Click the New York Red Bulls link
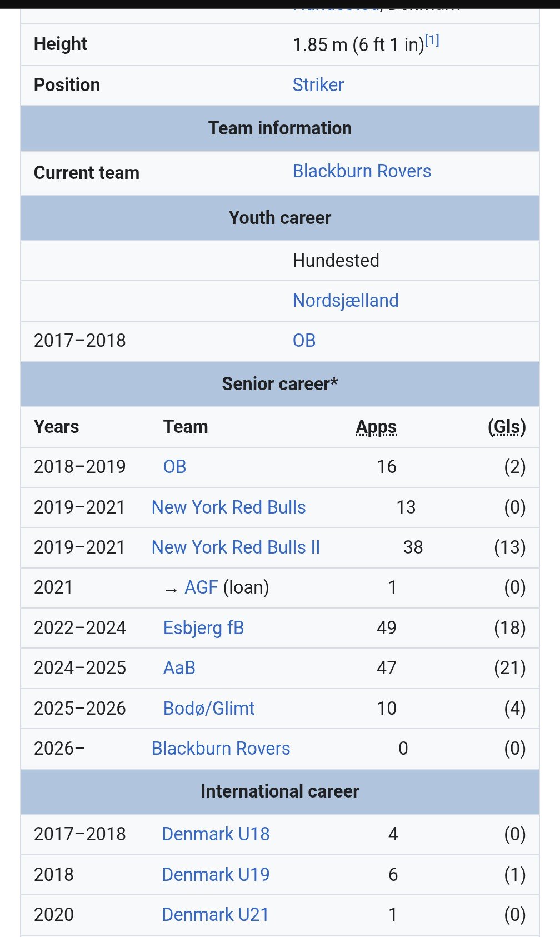Screen dimensions: 560x937 click(228, 507)
